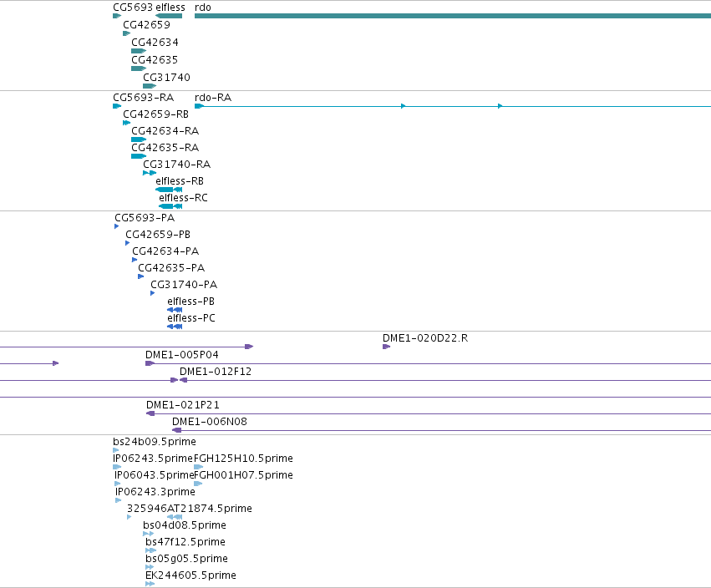This screenshot has width=711, height=588.
Task: Select protein CG42659-PB label
Action: 158,235
